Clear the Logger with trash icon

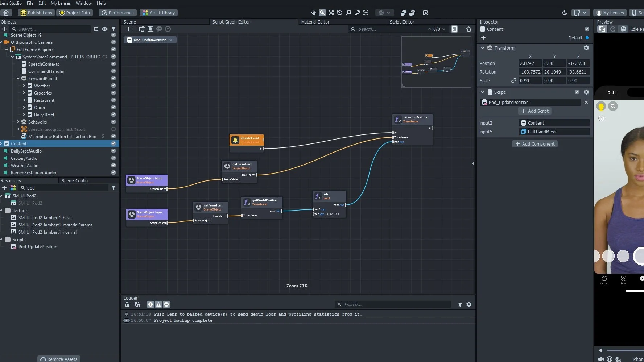pyautogui.click(x=127, y=304)
